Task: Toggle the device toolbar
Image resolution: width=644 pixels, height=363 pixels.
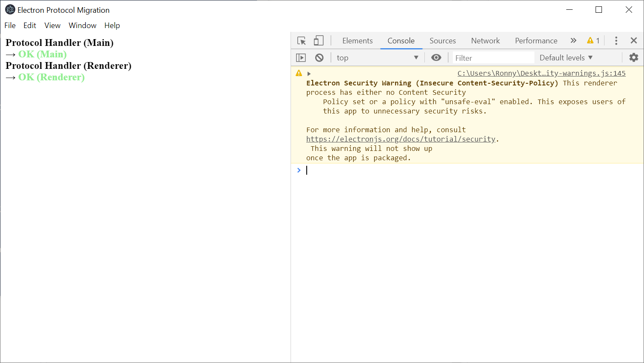Action: 319,40
